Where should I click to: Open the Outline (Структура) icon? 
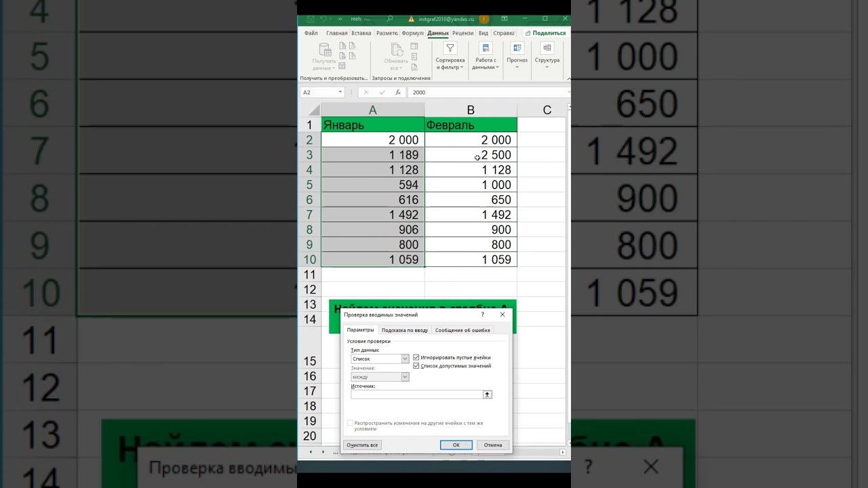pyautogui.click(x=547, y=48)
